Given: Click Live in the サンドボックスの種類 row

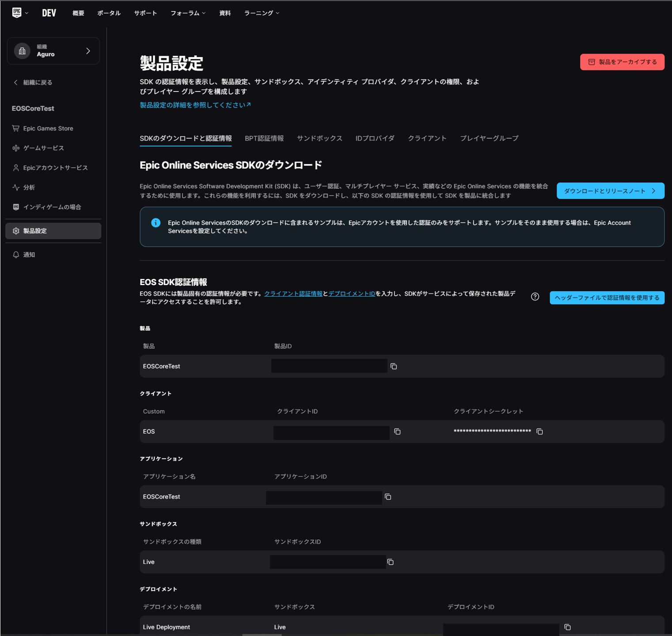Looking at the screenshot, I should click(x=149, y=562).
